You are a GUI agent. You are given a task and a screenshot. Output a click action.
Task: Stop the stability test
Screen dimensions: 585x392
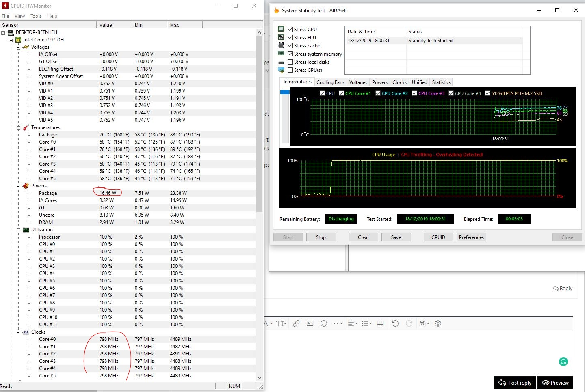[321, 237]
